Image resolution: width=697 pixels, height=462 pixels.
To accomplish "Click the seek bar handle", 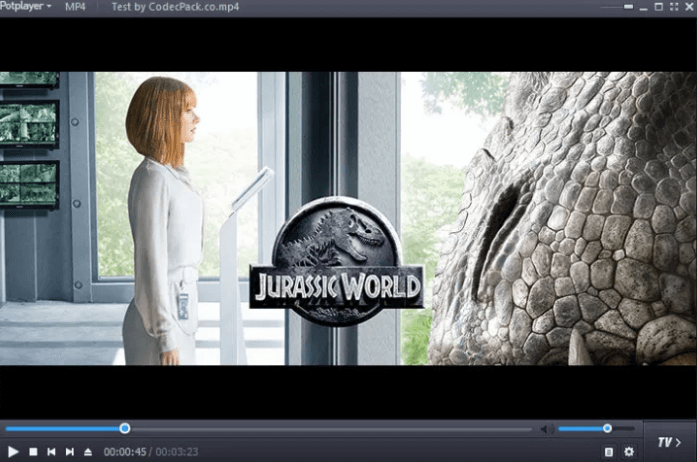I will [x=125, y=428].
